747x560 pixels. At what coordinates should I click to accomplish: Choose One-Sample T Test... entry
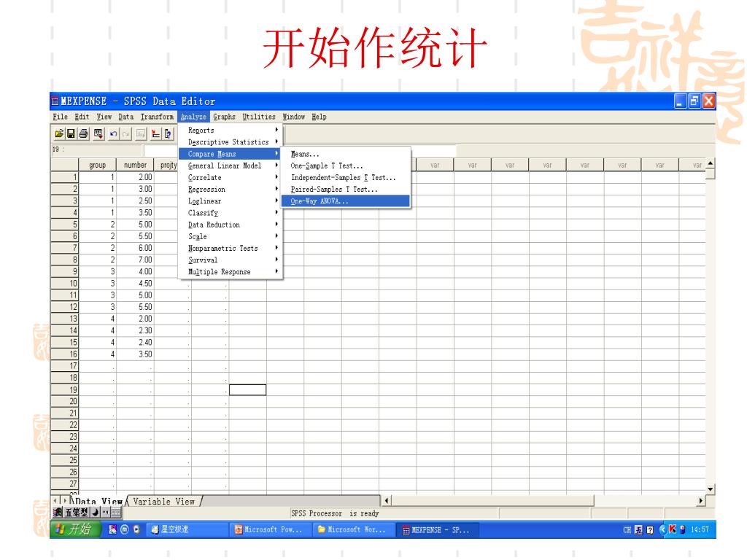(x=345, y=166)
